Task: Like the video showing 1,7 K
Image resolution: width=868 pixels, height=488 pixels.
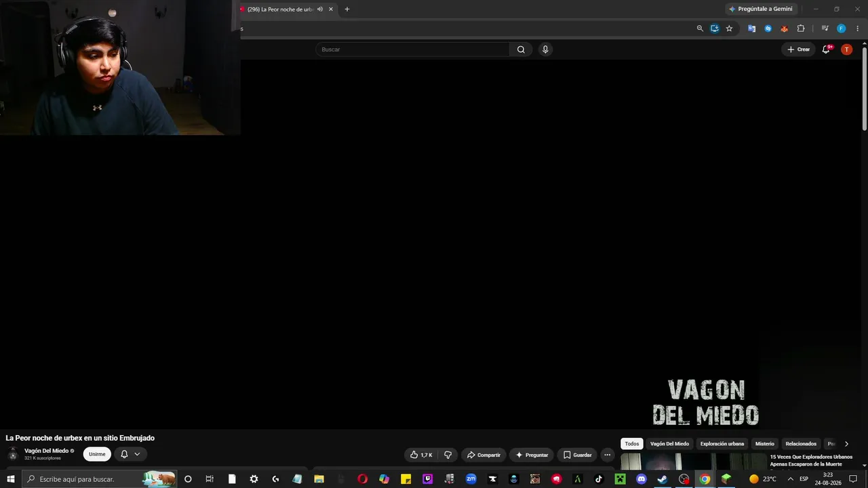Action: point(421,455)
